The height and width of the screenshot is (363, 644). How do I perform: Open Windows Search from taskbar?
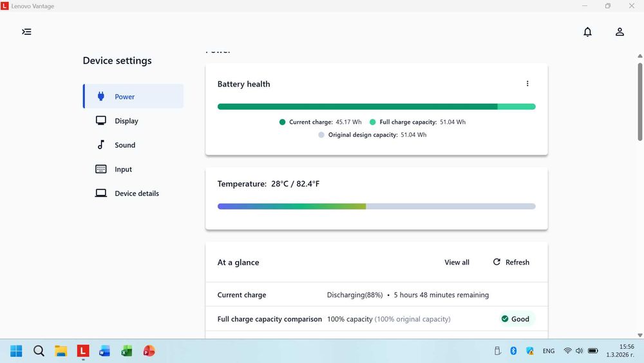point(39,351)
